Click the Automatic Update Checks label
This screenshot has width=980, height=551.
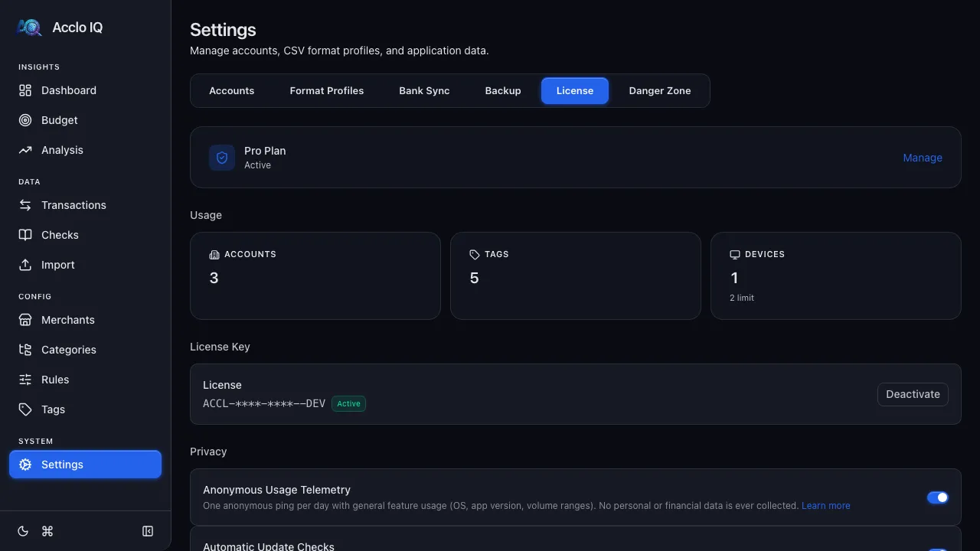(269, 546)
